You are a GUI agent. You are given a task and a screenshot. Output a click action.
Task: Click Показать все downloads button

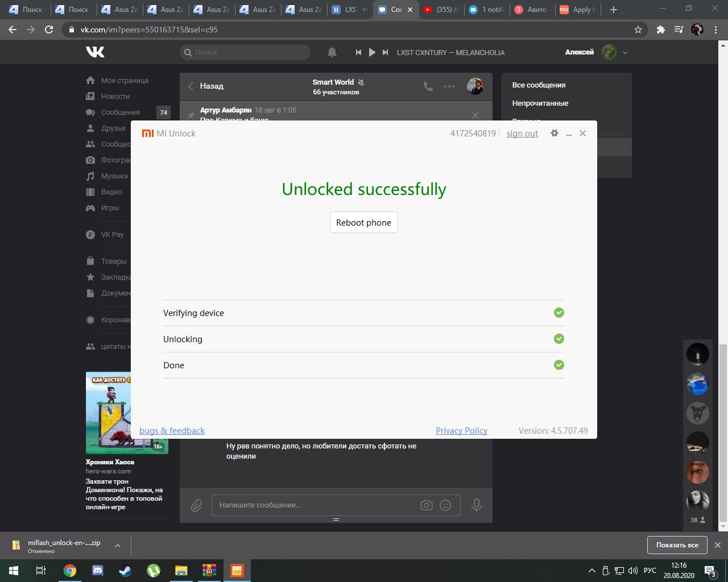[x=677, y=545]
